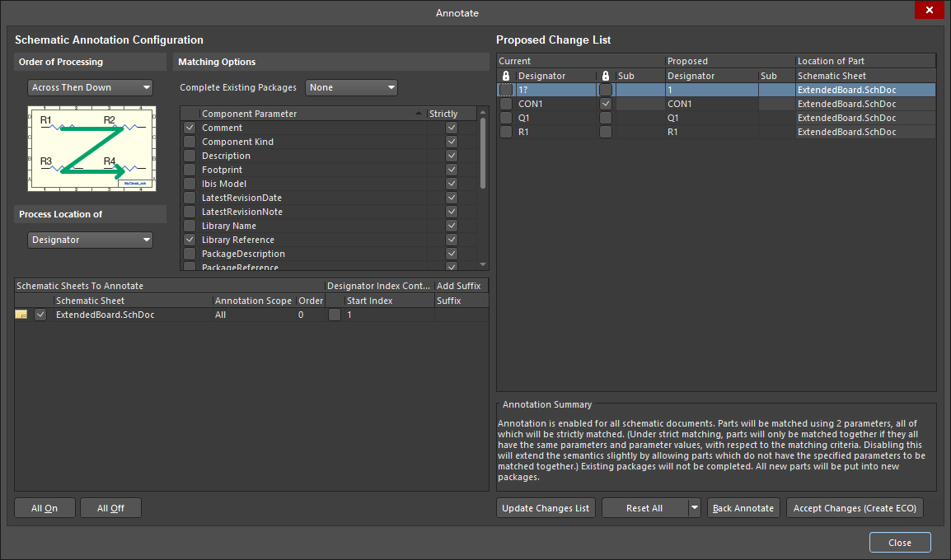
Task: Toggle the Strictly checkbox for Library Name
Action: 452,226
